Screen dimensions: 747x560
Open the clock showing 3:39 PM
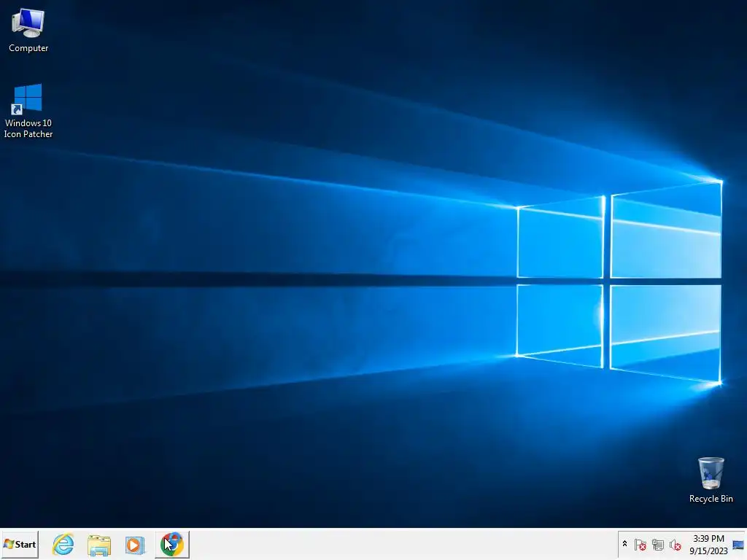(x=708, y=539)
